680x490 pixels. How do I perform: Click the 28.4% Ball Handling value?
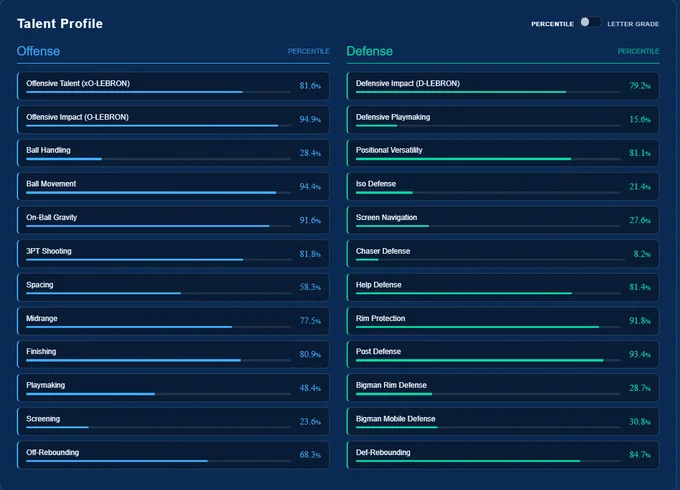pyautogui.click(x=310, y=153)
